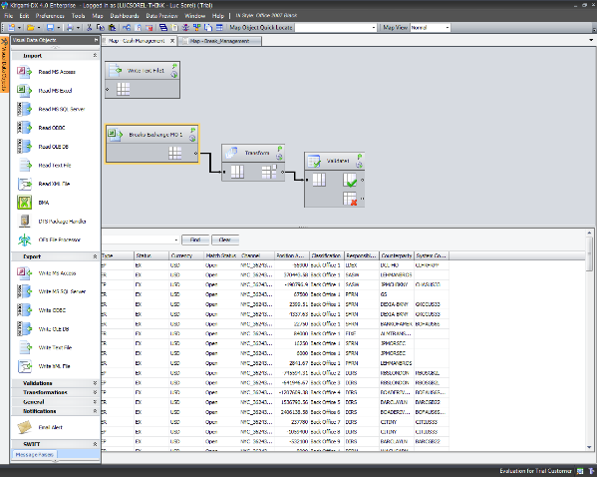Pin the Visual Data Objects panel
This screenshot has width=597, height=477.
96,40
